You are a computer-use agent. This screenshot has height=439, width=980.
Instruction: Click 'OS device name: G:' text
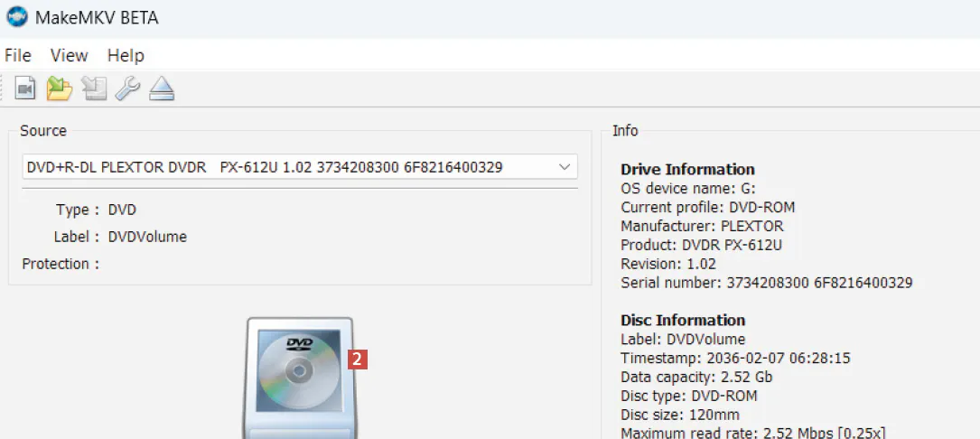pyautogui.click(x=689, y=188)
